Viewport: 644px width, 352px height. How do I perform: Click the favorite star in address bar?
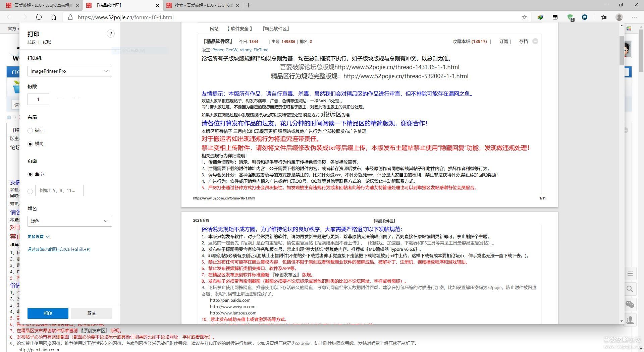[524, 17]
